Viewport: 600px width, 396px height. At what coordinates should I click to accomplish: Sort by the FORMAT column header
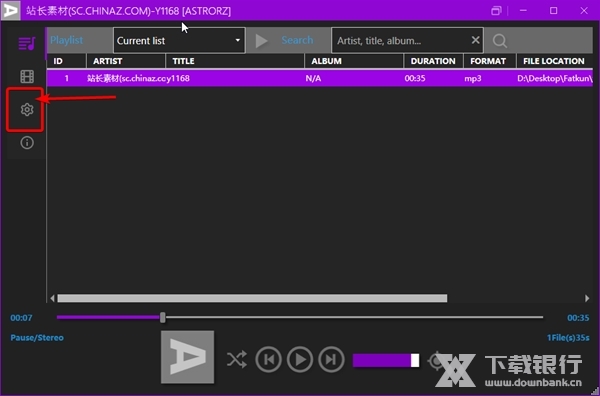coord(490,61)
